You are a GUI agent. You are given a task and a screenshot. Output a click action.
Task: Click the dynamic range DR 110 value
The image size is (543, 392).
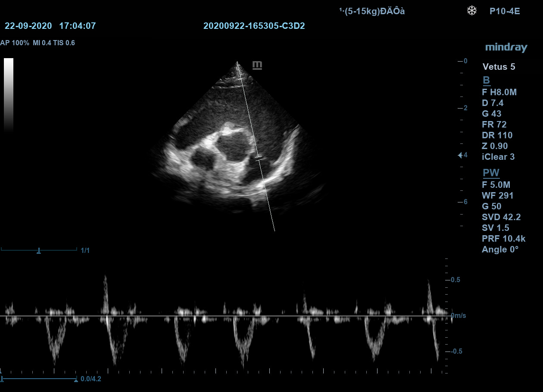pos(497,135)
